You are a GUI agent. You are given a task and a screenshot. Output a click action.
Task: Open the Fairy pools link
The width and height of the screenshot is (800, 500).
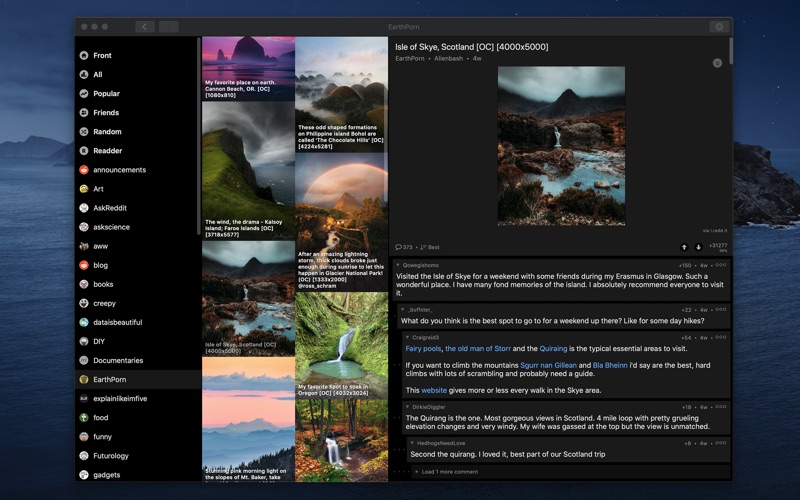click(423, 349)
